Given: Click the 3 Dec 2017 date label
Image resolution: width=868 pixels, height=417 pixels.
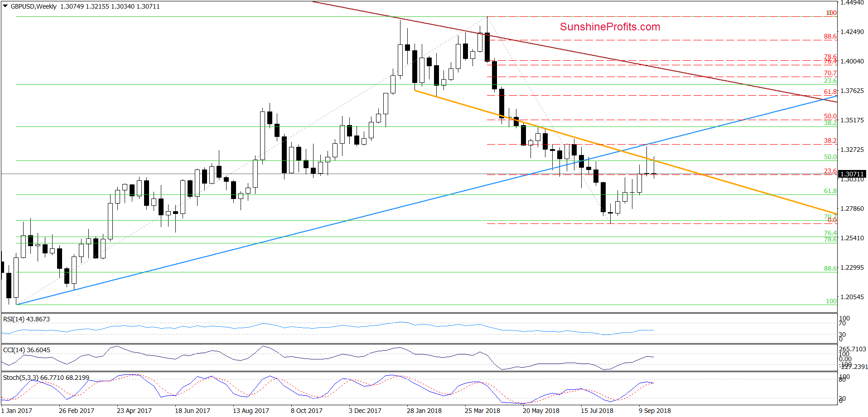Looking at the screenshot, I should (365, 411).
